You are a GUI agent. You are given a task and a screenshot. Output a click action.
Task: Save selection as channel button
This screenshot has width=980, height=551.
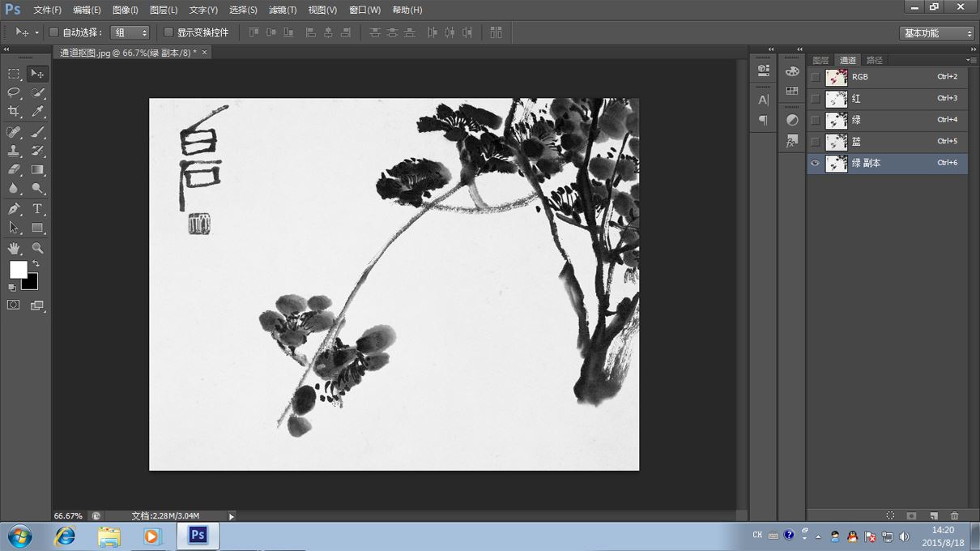911,515
